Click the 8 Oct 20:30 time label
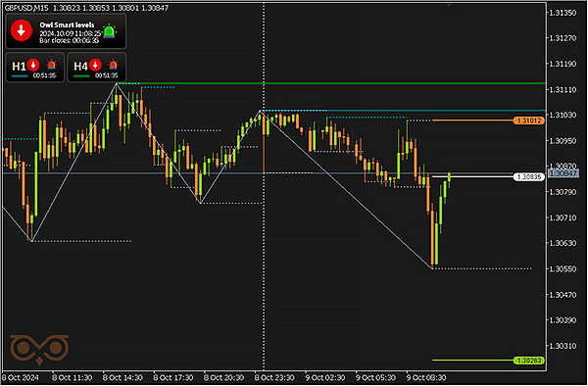 (223, 377)
